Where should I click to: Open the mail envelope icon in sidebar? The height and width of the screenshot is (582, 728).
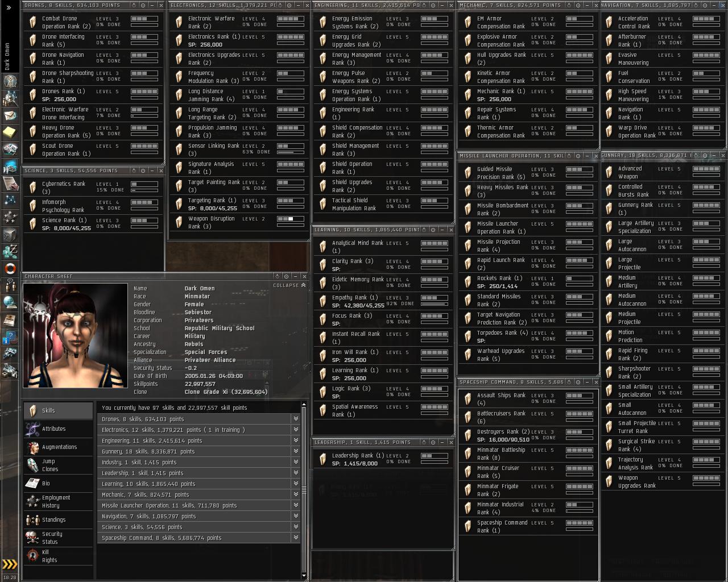pyautogui.click(x=10, y=115)
